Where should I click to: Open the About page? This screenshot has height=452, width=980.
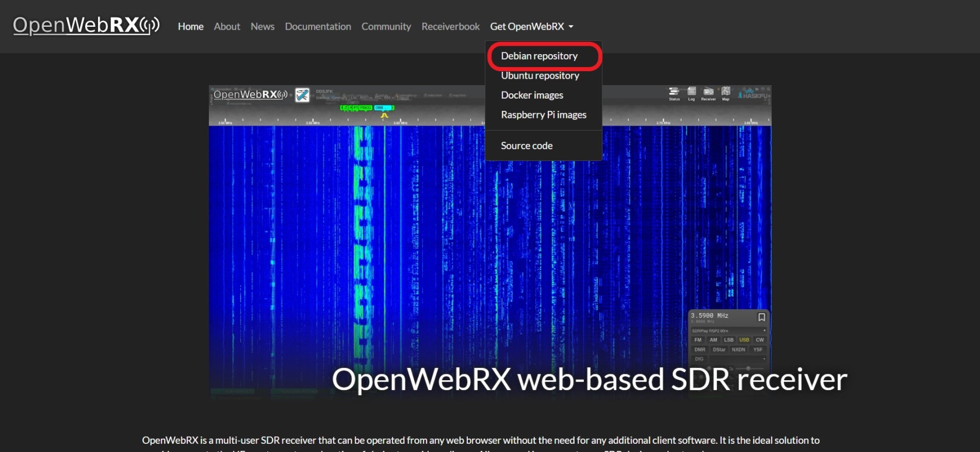click(x=227, y=26)
